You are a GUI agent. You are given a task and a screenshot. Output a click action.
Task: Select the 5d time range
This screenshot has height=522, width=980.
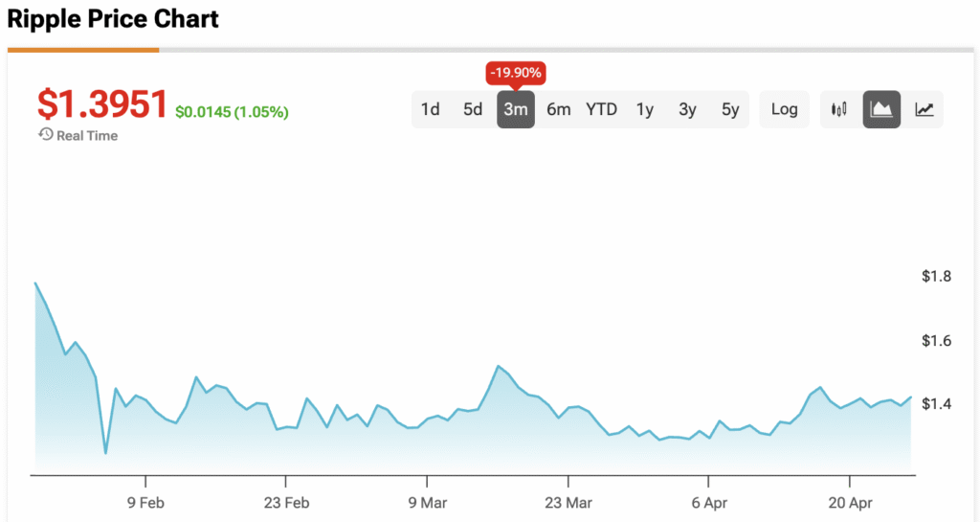coord(473,109)
